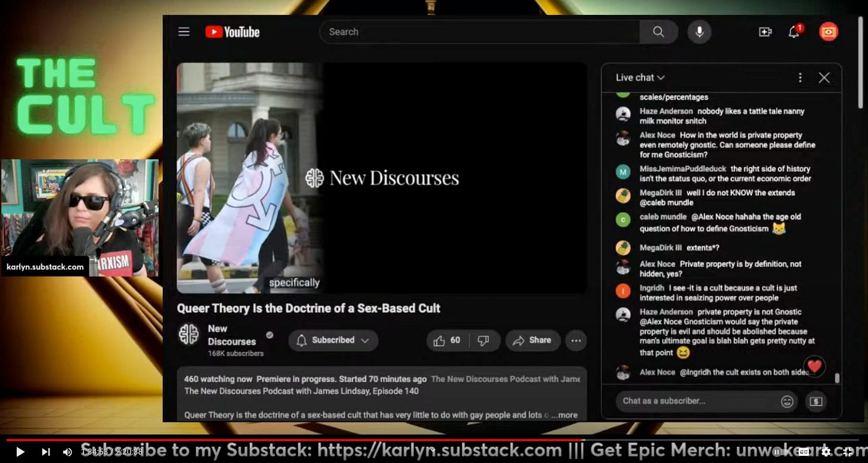Open the account avatar menu

click(x=829, y=32)
